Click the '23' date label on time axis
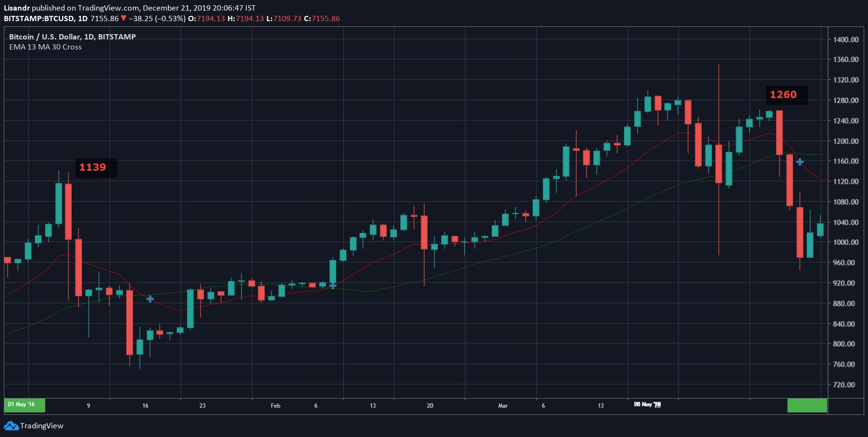 pos(202,406)
